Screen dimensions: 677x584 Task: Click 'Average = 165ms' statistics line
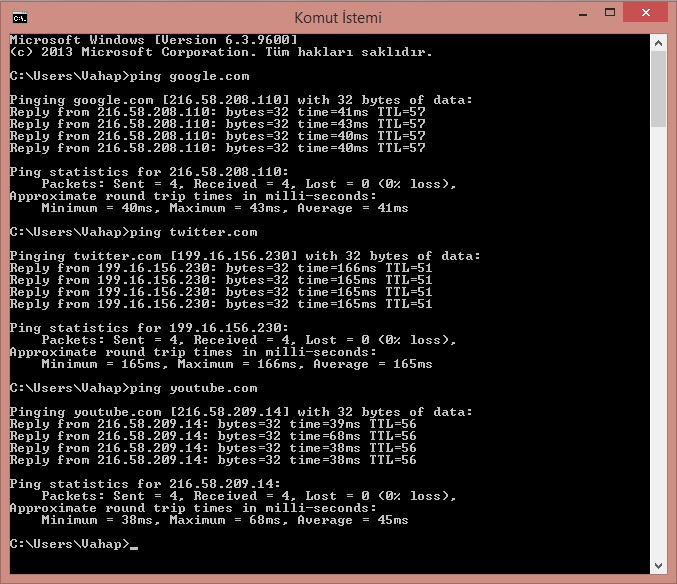click(x=237, y=364)
